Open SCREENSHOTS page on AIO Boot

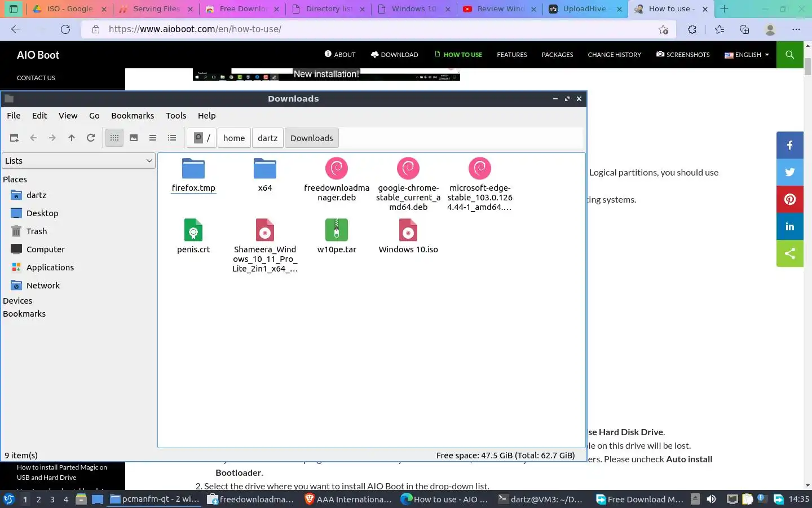coord(683,55)
